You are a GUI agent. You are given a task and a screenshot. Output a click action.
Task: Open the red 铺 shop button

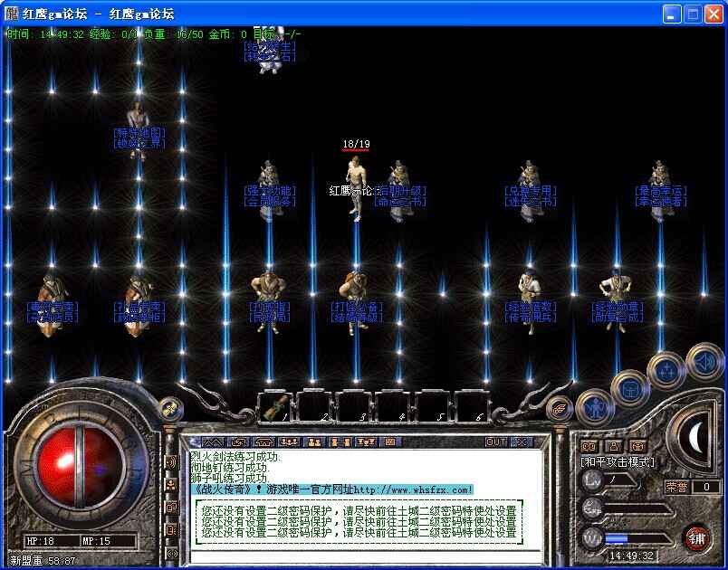coord(696,538)
